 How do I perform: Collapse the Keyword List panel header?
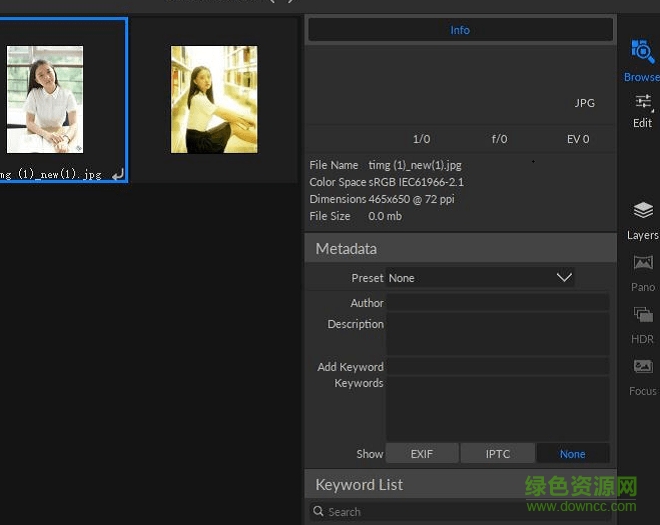[x=460, y=485]
